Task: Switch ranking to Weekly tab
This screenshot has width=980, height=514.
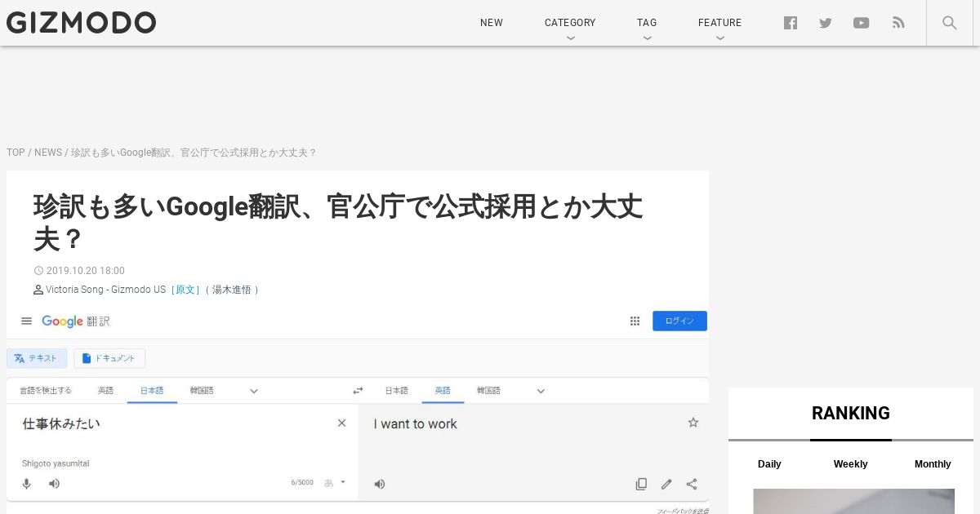Action: 850,464
